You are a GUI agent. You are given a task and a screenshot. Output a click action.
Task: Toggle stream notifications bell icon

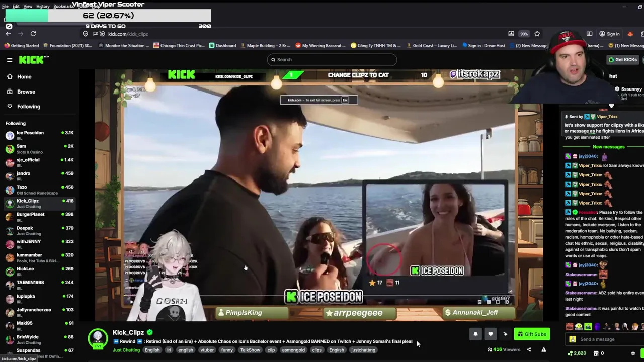click(475, 334)
